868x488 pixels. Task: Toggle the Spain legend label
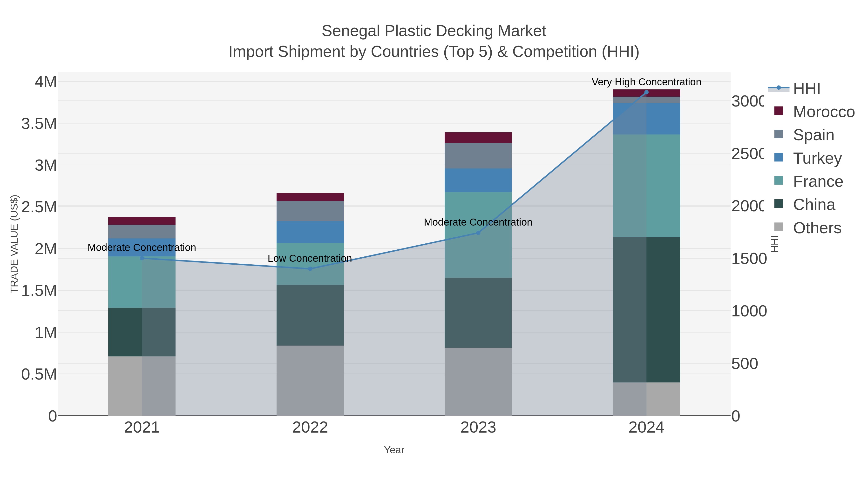[x=814, y=135]
